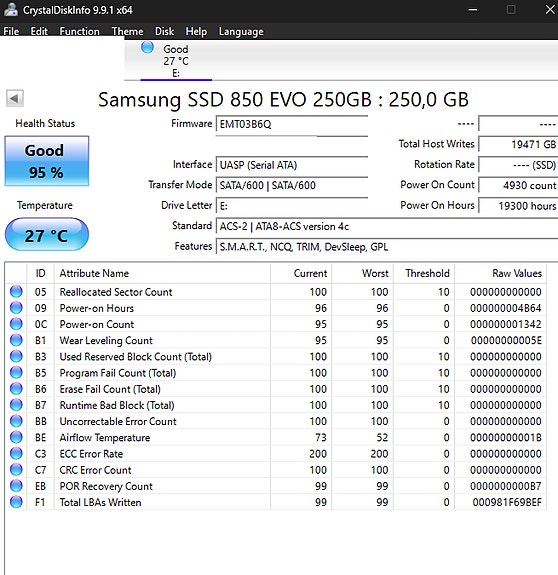
Task: Click the Good 95 % health status button
Action: pyautogui.click(x=47, y=161)
